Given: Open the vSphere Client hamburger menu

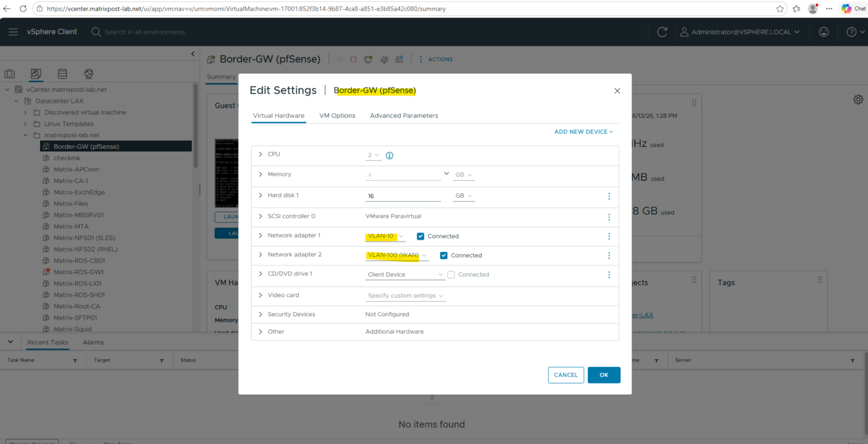Looking at the screenshot, I should point(13,32).
